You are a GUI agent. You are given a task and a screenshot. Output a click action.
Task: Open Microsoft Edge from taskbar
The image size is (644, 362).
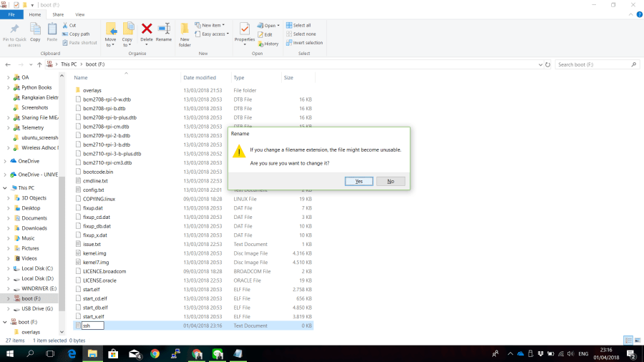(x=72, y=353)
